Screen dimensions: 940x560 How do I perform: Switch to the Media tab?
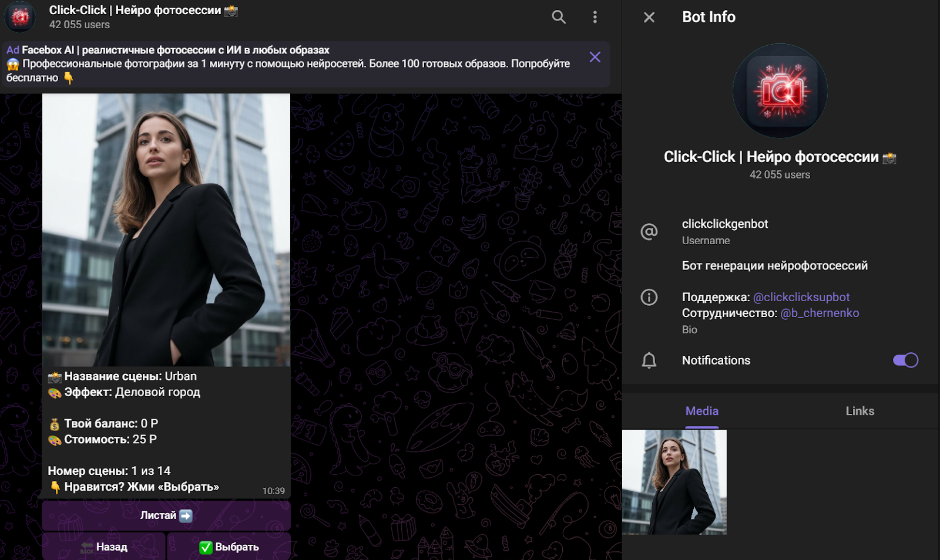tap(701, 411)
